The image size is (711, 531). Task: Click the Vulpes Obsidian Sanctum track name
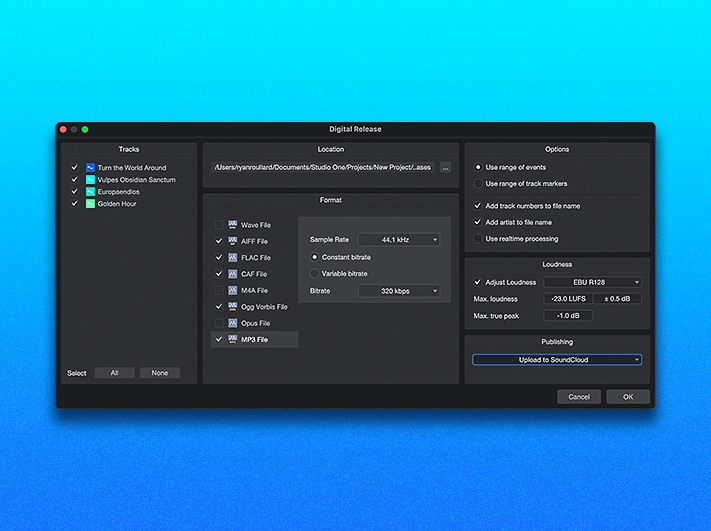pyautogui.click(x=136, y=180)
